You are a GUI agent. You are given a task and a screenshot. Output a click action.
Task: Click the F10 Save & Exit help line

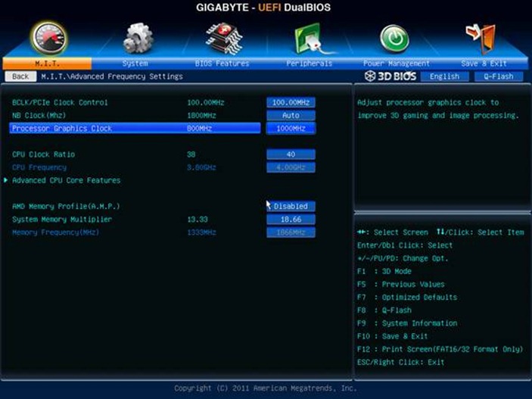pos(392,336)
